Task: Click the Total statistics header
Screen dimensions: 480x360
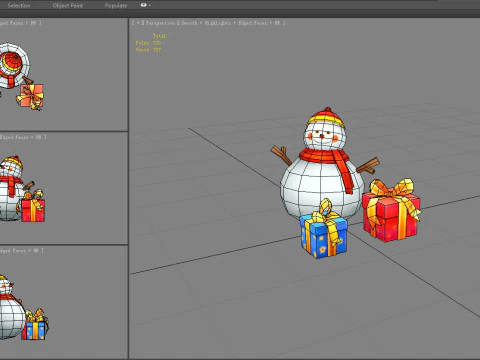Action: click(159, 36)
